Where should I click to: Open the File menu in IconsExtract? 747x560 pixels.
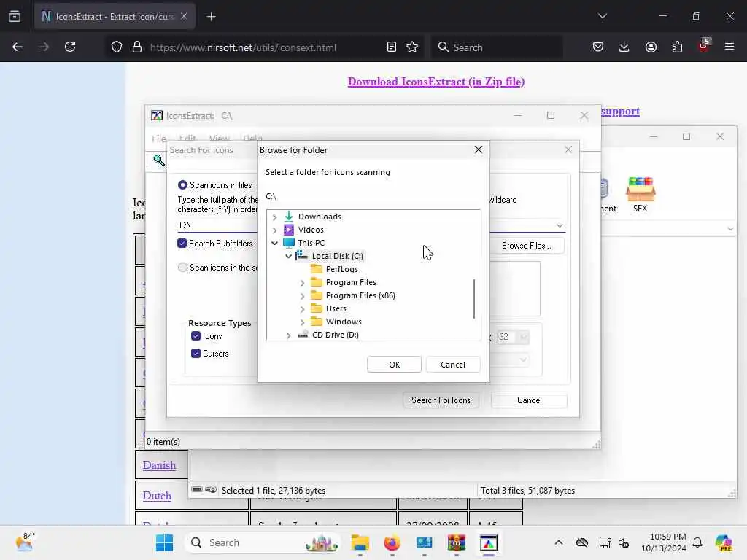pyautogui.click(x=159, y=139)
